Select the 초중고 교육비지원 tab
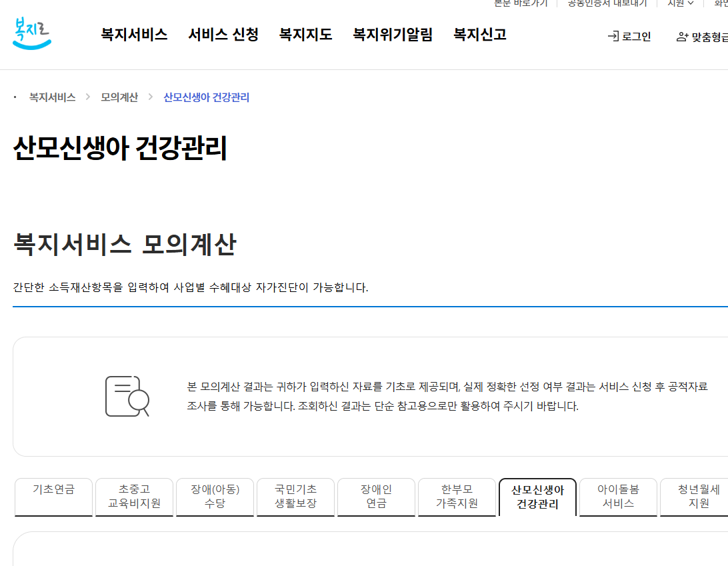The image size is (728, 566). click(x=134, y=497)
